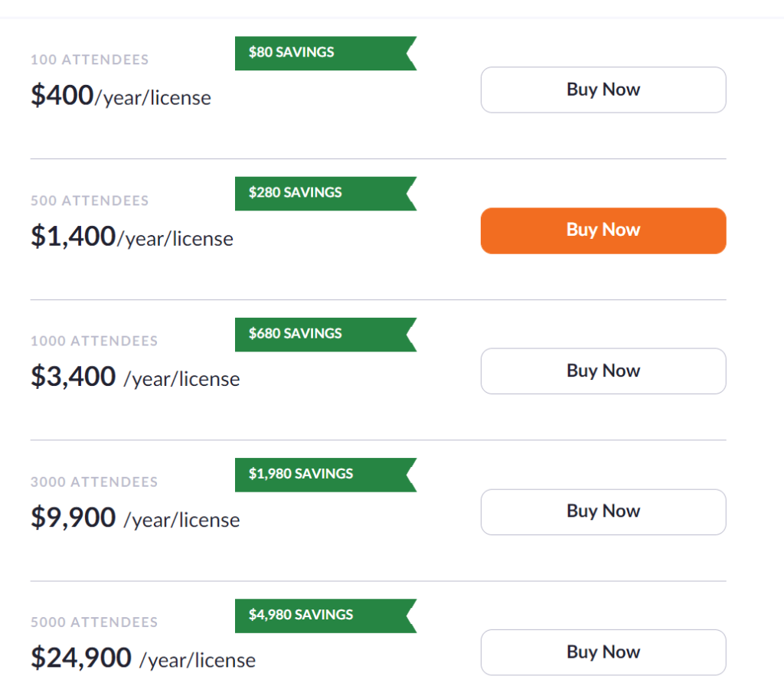The width and height of the screenshot is (784, 696).
Task: Click Buy Now for 1000 attendees plan
Action: pos(603,371)
